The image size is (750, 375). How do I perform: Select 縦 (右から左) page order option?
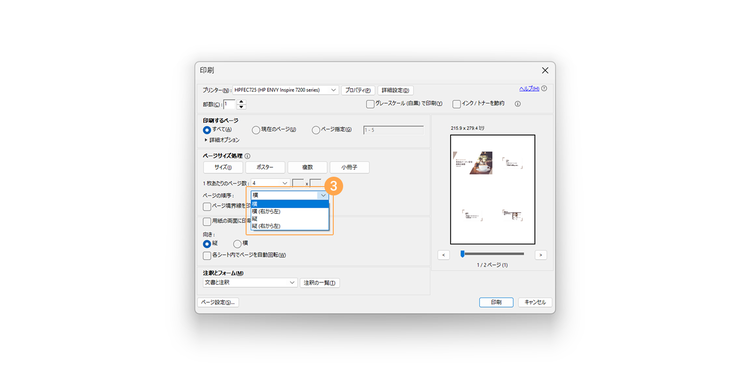(290, 226)
